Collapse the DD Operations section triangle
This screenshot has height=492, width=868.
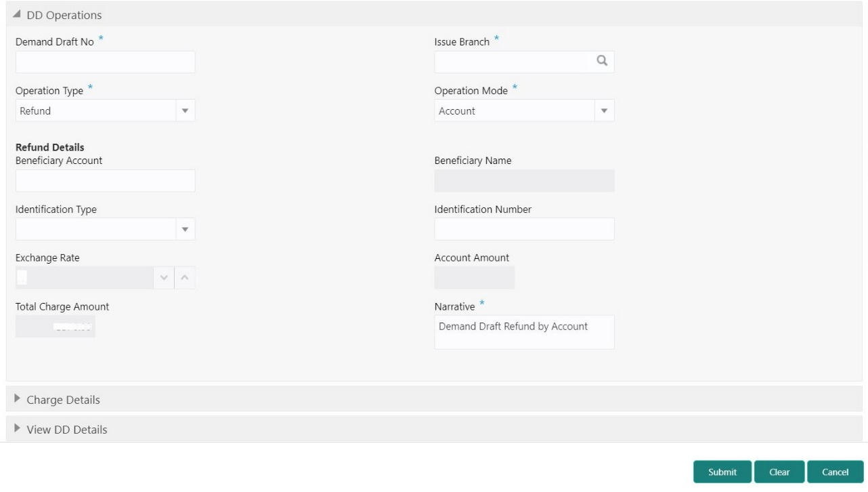(x=16, y=15)
